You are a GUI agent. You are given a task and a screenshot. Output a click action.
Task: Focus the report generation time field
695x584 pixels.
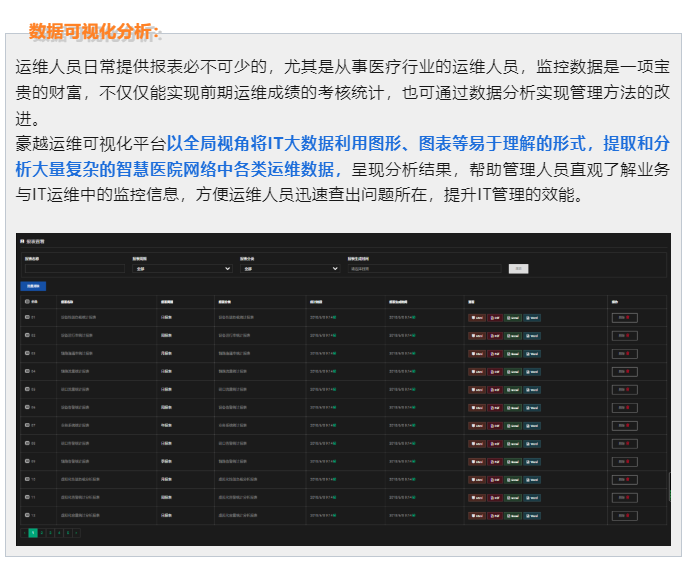[424, 268]
